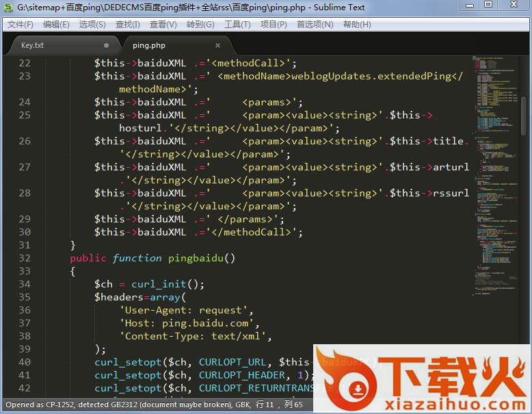This screenshot has width=532, height=414.
Task: Click line number 32 in gutter
Action: click(25, 258)
